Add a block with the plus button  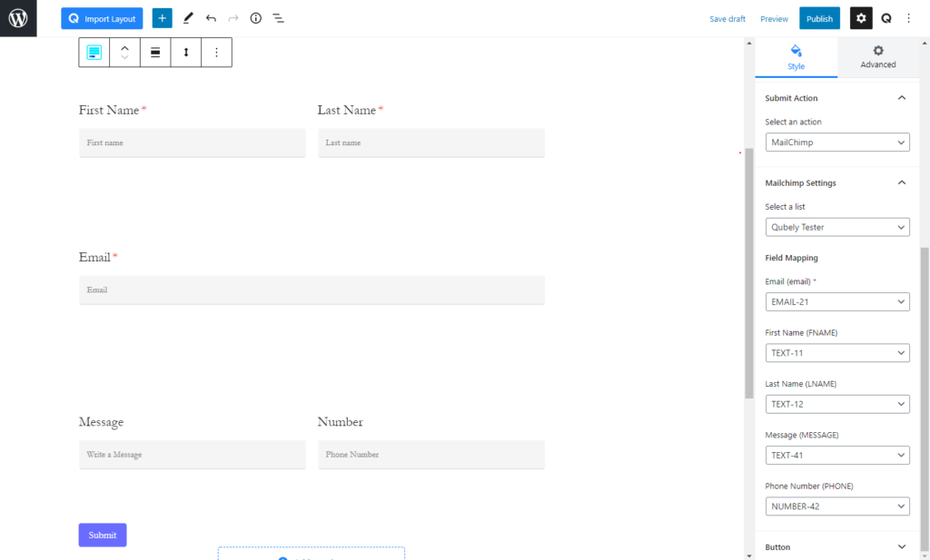(162, 18)
